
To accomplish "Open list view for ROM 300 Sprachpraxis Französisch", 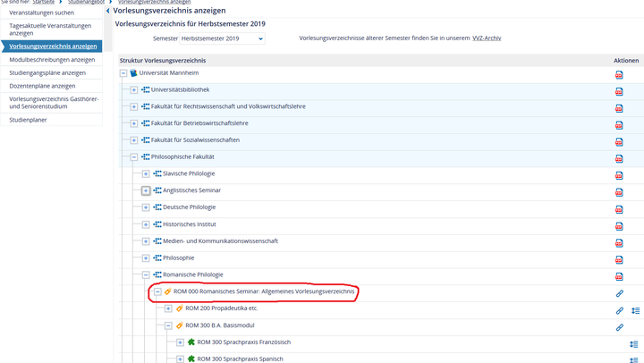I will pyautogui.click(x=635, y=344).
